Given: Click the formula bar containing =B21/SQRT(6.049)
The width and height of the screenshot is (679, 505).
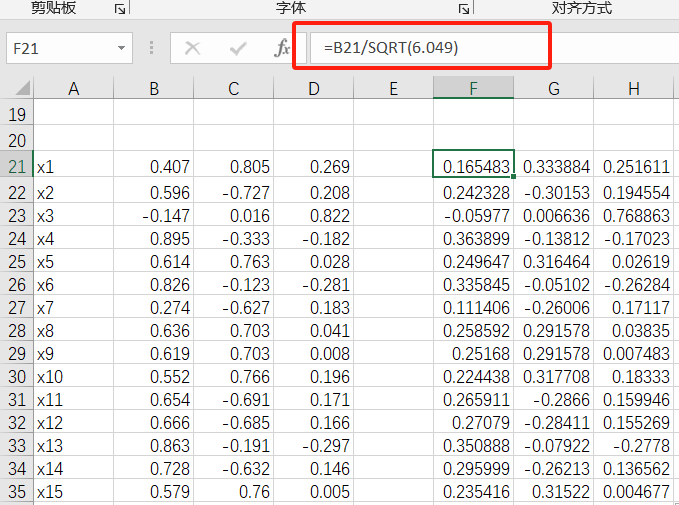Looking at the screenshot, I should [430, 48].
